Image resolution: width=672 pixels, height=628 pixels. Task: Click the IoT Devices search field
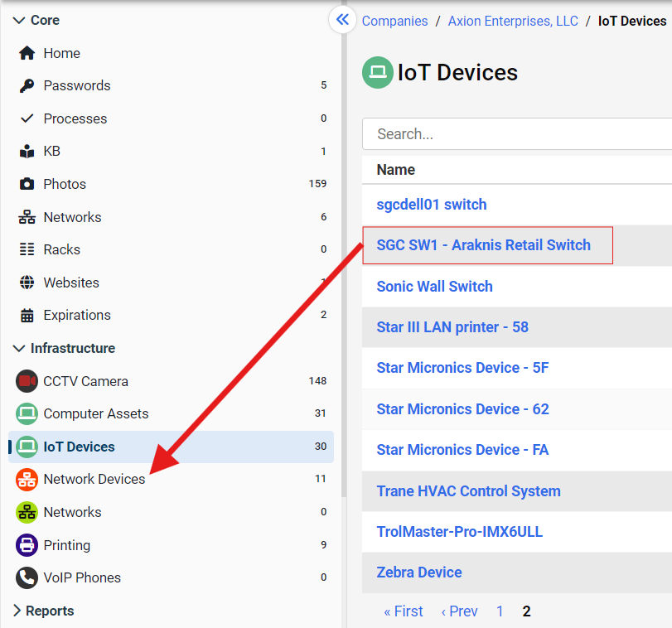pyautogui.click(x=514, y=133)
